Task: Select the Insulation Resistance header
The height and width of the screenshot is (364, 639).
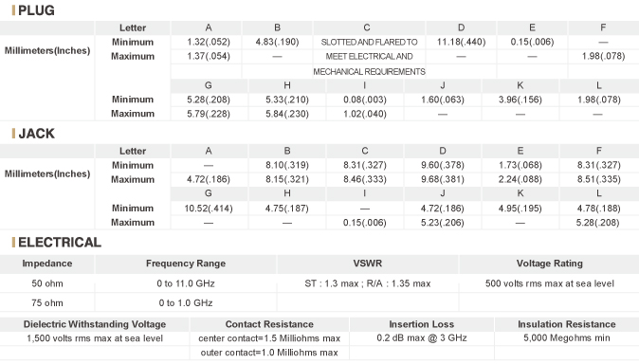Action: (x=566, y=324)
